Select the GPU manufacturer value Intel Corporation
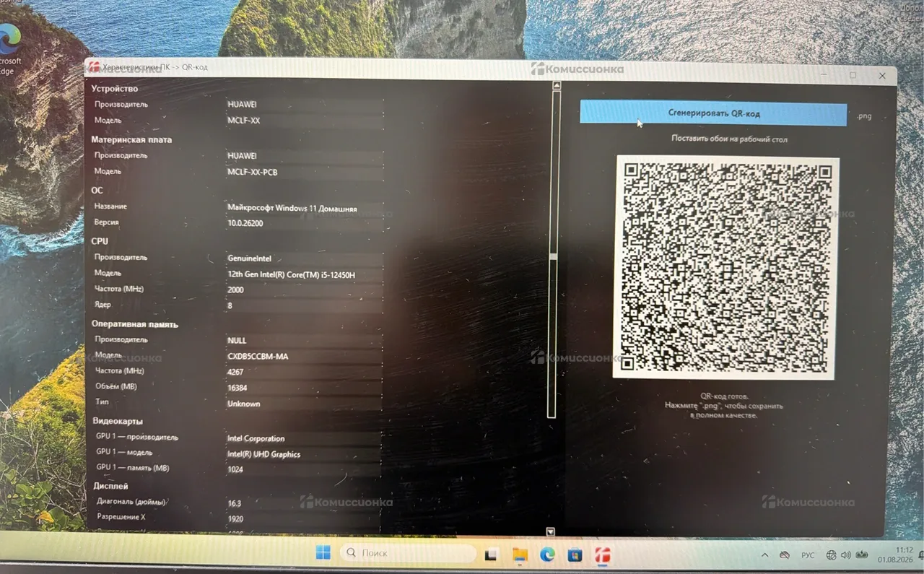The width and height of the screenshot is (924, 574). coord(256,438)
